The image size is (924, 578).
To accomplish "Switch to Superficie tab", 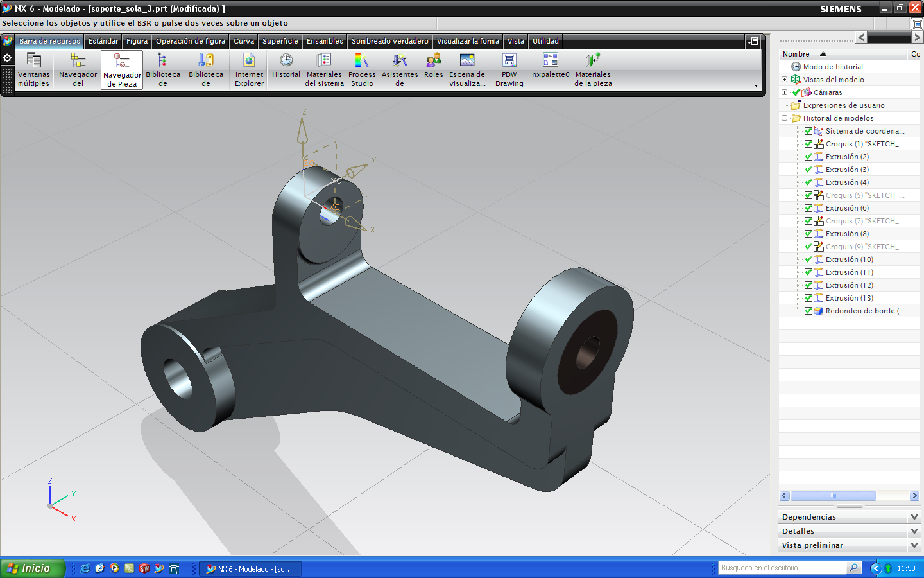I will tap(280, 41).
